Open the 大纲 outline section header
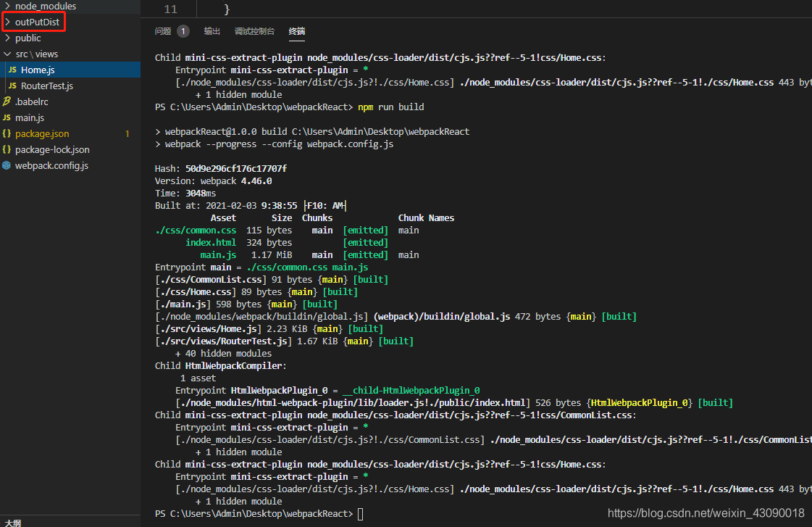The height and width of the screenshot is (527, 812). (x=13, y=523)
